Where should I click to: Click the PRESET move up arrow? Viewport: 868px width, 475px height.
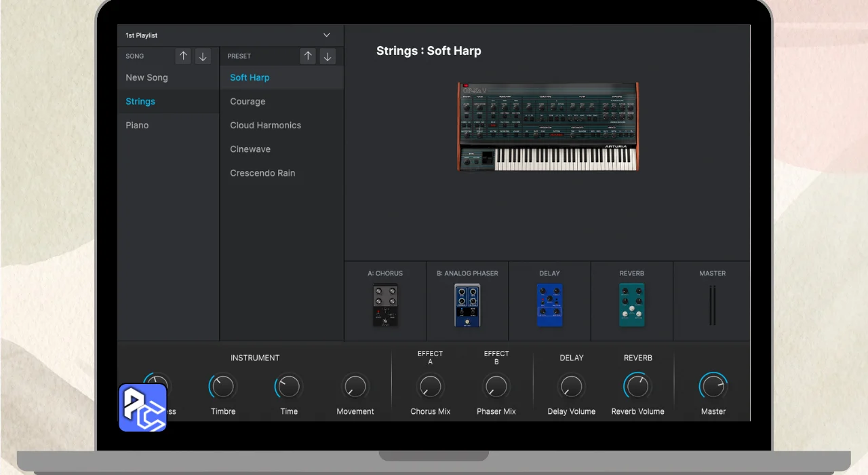point(308,56)
